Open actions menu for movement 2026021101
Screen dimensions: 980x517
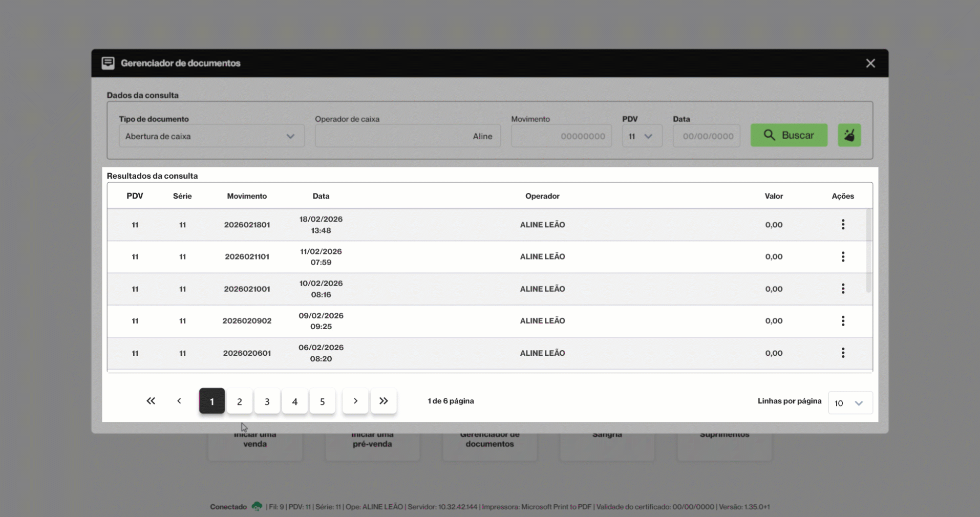843,257
